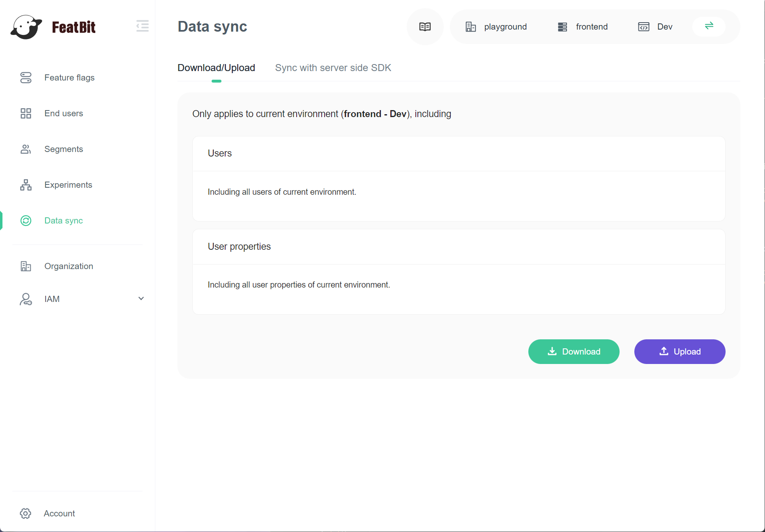This screenshot has width=765, height=532.
Task: Open the IAM submenu
Action: point(52,299)
